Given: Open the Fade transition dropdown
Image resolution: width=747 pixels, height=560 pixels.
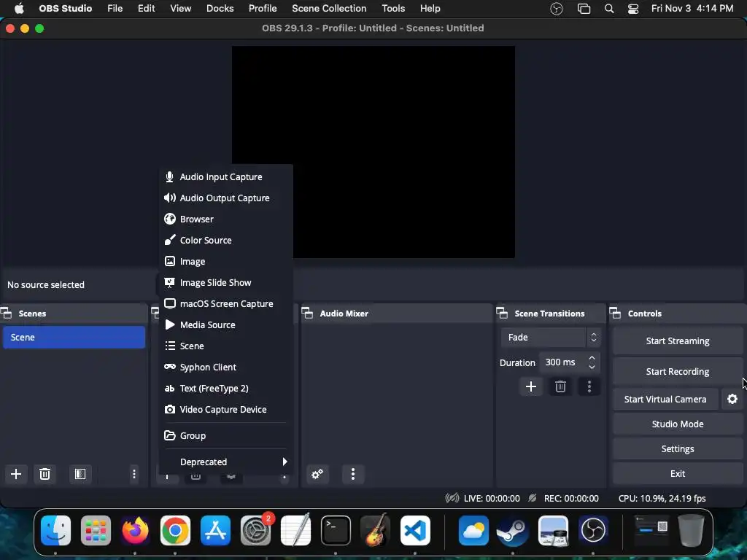Looking at the screenshot, I should click(551, 337).
